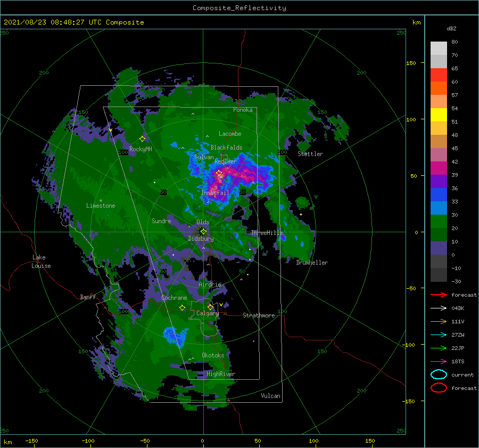Click the HighRiver label

[221, 374]
